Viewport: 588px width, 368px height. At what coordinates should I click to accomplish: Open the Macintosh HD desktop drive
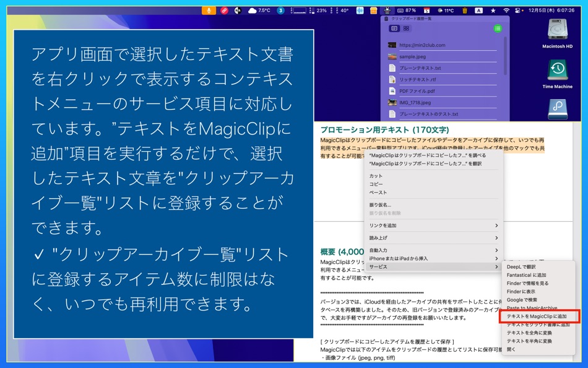tap(557, 34)
